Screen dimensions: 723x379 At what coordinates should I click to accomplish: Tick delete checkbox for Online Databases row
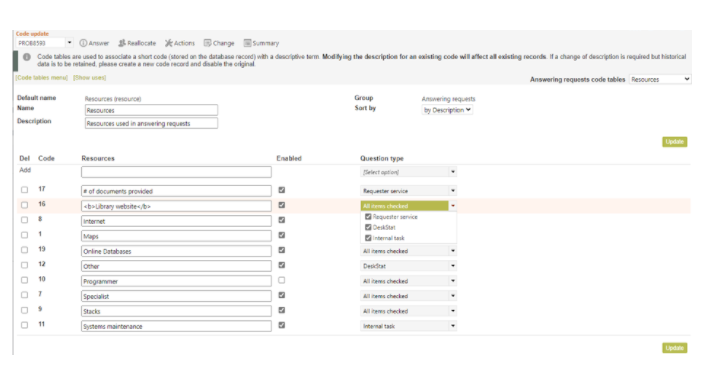[x=24, y=250]
